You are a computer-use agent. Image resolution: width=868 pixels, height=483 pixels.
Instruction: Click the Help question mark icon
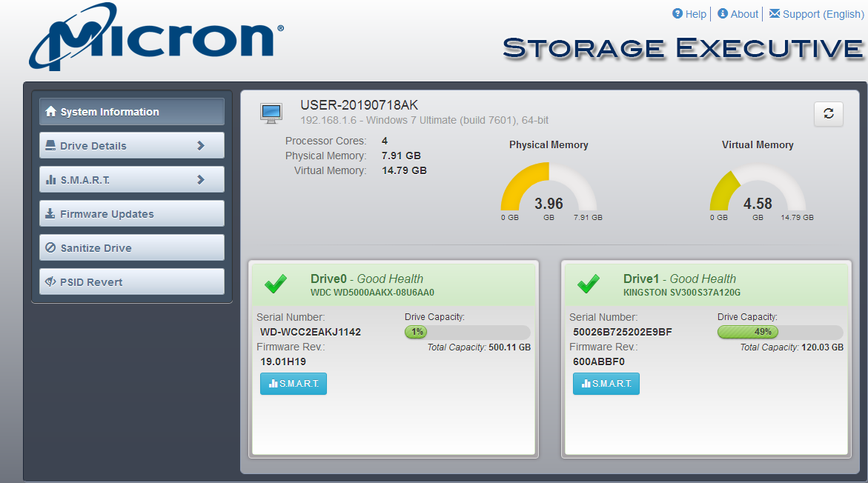(677, 13)
